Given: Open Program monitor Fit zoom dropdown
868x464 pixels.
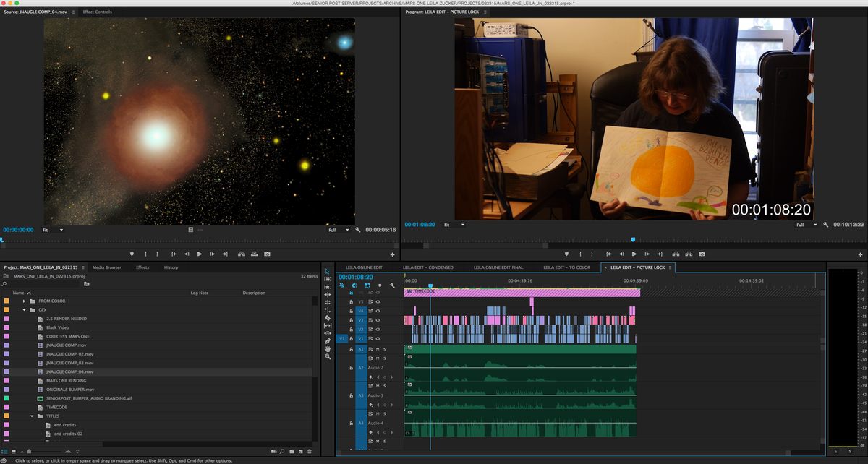Looking at the screenshot, I should [454, 225].
